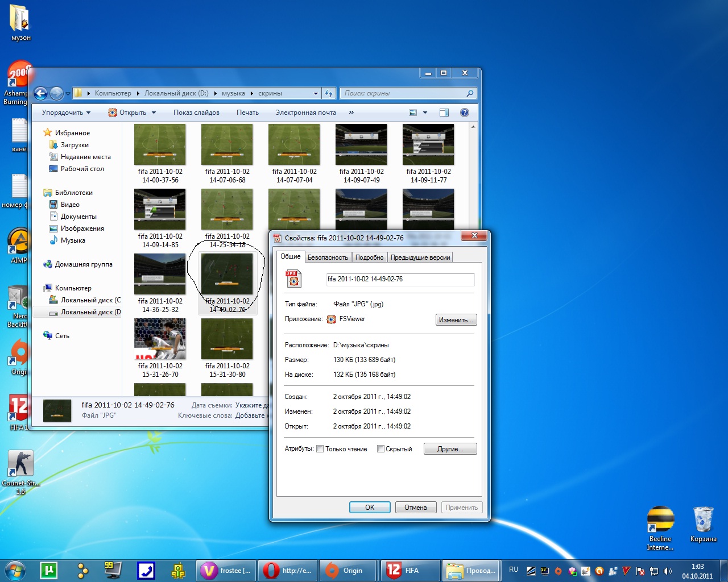Select the Counter-Strike 1.6 desktop shortcut
Viewport: 728px width, 582px height.
[x=20, y=472]
